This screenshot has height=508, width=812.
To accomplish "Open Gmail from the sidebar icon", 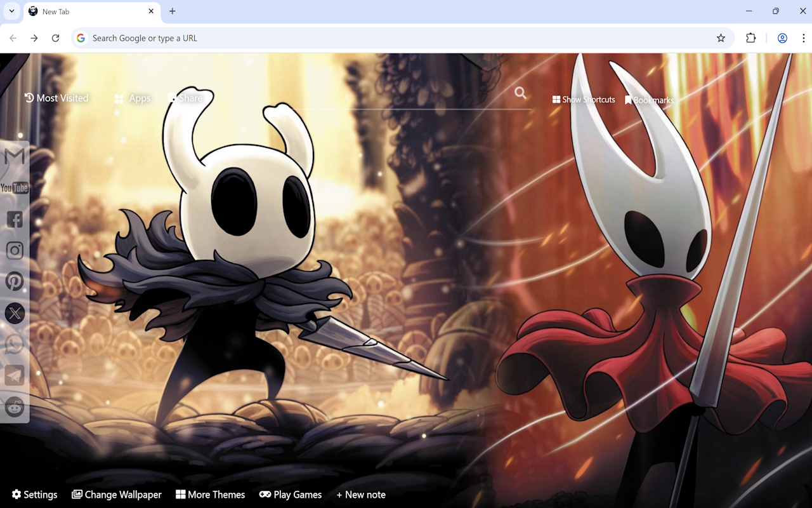I will 15,157.
